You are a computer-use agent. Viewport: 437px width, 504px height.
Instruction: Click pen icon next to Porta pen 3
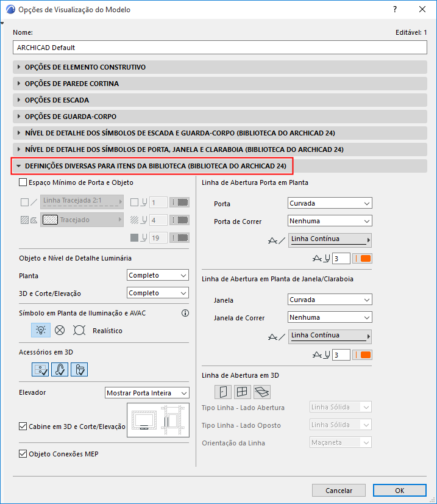[321, 259]
